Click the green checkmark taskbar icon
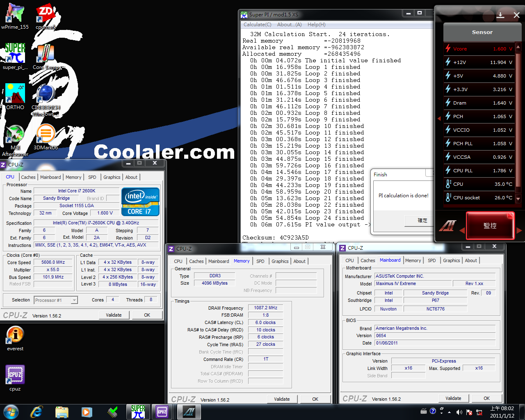The image size is (525, 420). (x=112, y=412)
